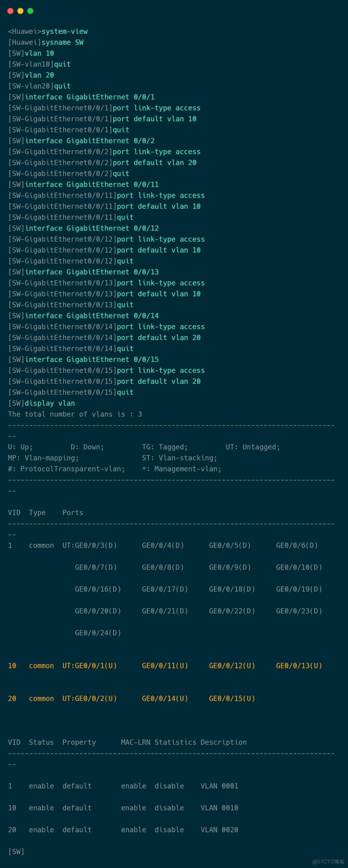Click the red close window button
The image size is (348, 868).
[x=10, y=11]
